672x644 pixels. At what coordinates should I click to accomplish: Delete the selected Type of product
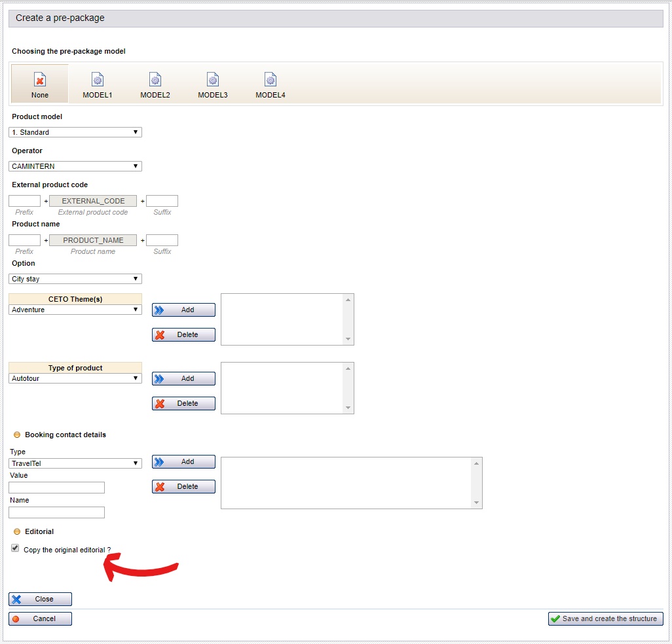click(183, 404)
